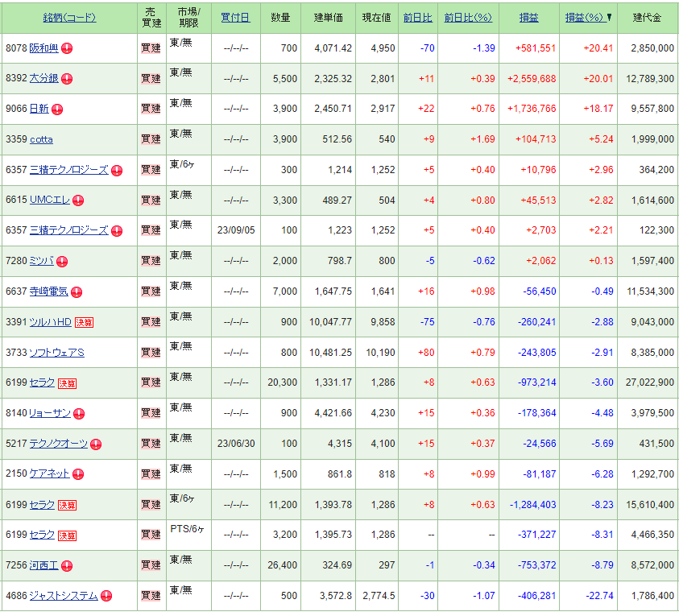
Task: Open the 大分銀 stock link
Action: point(43,78)
